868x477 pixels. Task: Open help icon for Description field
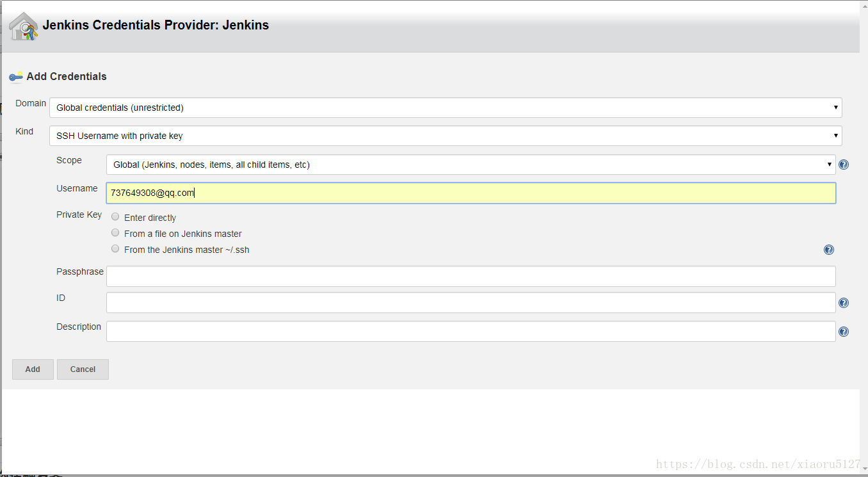844,332
